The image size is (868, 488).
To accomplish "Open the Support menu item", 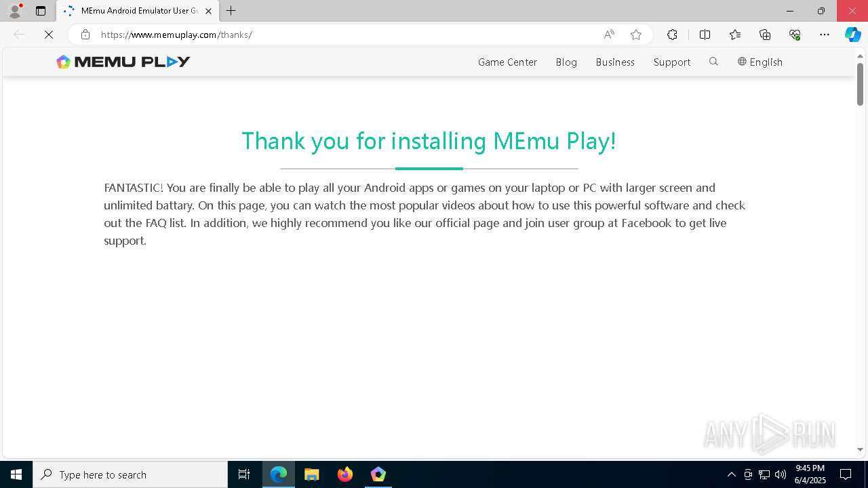I will coord(672,62).
